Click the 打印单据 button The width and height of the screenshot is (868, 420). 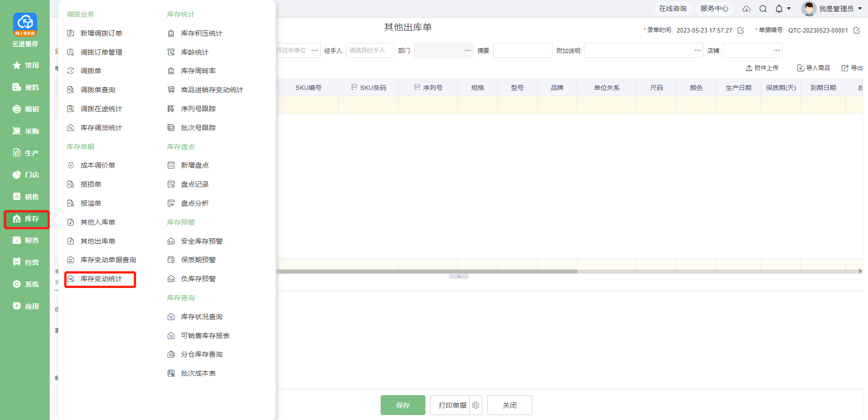[x=450, y=405]
